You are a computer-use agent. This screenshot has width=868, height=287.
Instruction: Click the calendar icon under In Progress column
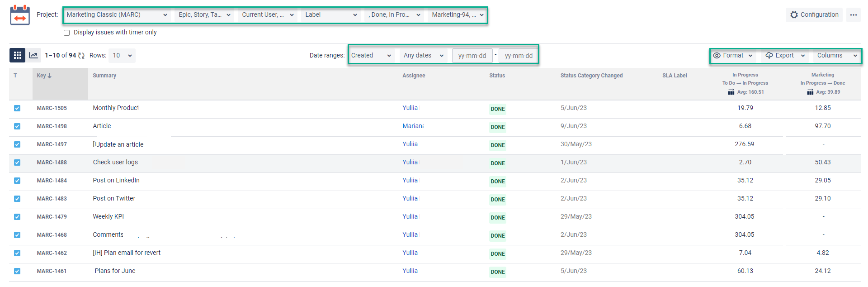(731, 92)
